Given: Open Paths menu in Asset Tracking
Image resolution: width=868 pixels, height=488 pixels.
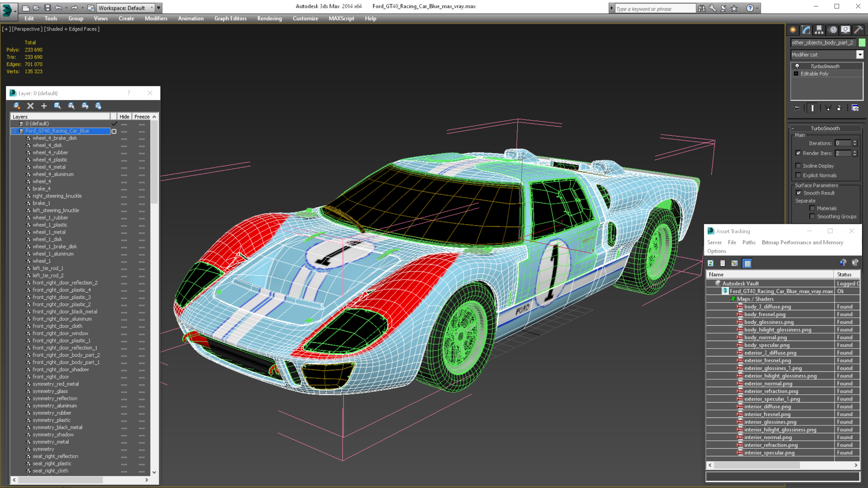Looking at the screenshot, I should [x=749, y=242].
